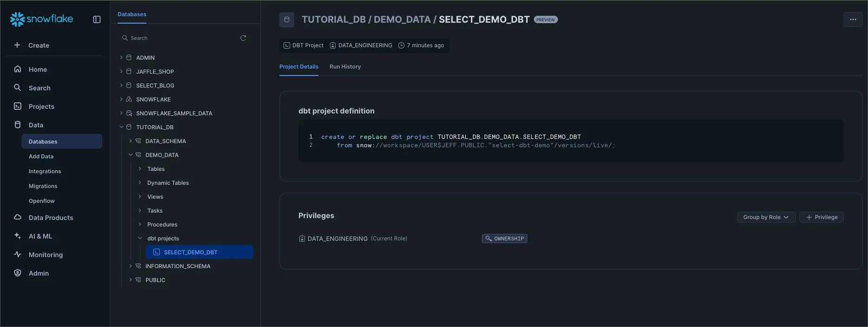
Task: Click the Projects icon
Action: click(18, 106)
